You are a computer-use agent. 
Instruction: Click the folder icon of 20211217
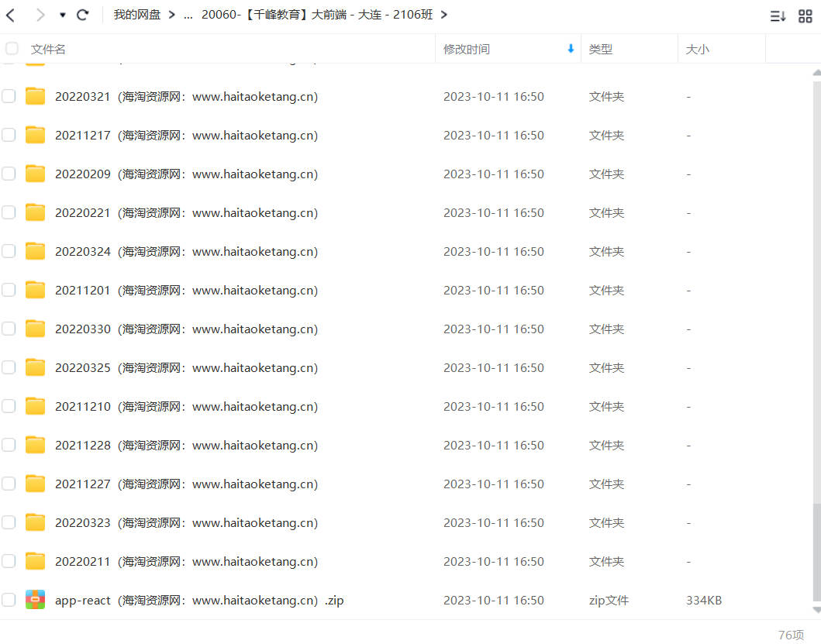35,135
